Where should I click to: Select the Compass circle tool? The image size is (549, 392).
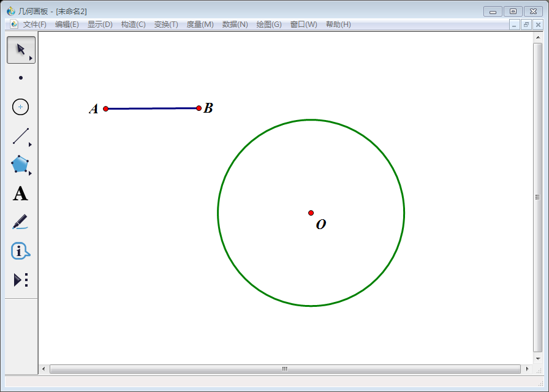(21, 107)
